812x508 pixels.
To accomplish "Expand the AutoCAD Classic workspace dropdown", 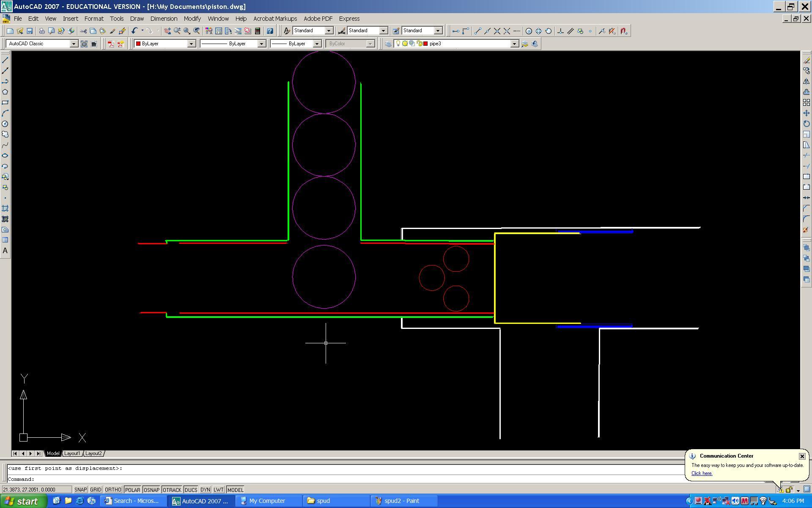I will [x=74, y=44].
